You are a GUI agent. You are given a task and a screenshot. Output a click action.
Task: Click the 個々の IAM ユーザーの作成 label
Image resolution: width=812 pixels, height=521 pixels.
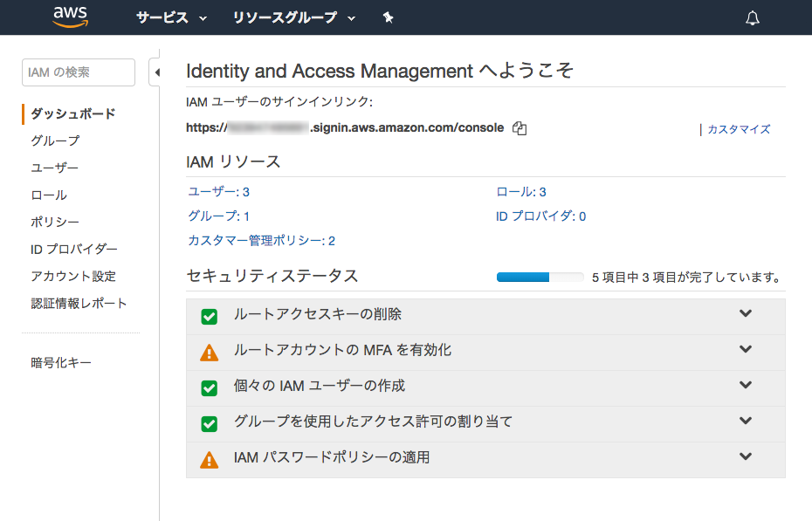tap(319, 386)
